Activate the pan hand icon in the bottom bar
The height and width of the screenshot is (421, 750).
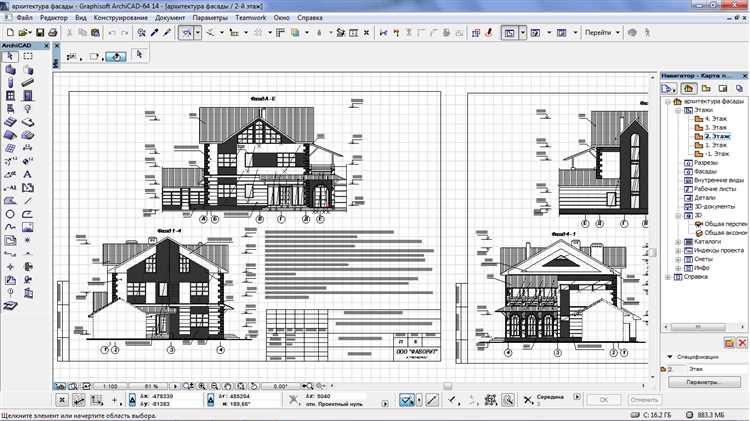point(228,386)
